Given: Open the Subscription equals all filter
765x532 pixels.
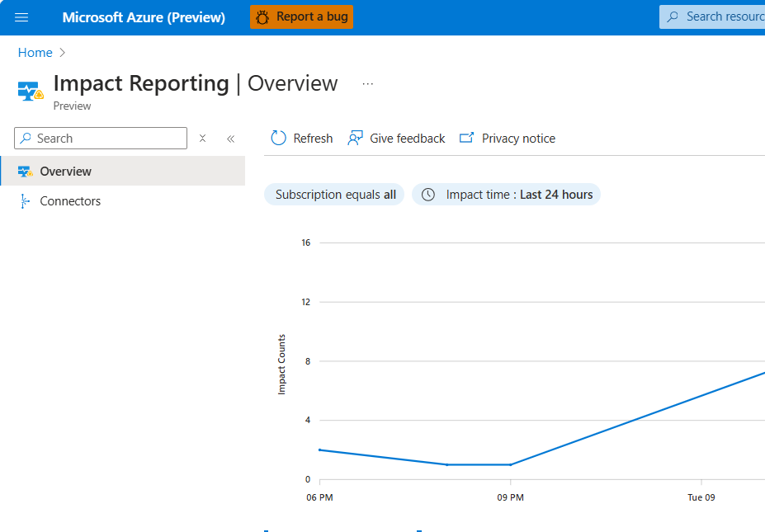Looking at the screenshot, I should (333, 194).
